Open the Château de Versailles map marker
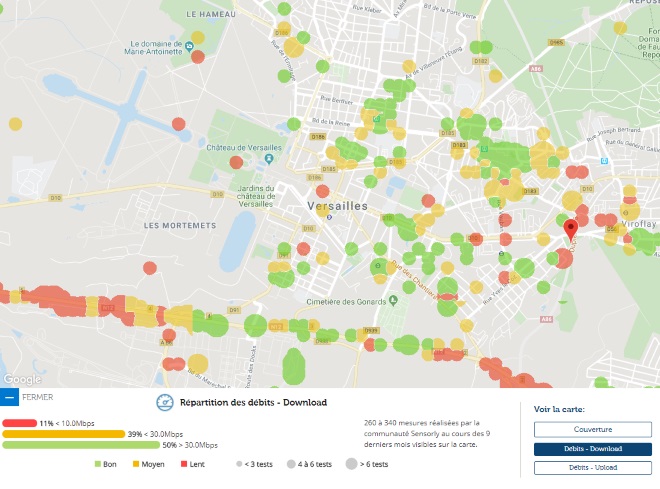Viewport: 660px width, 489px height. click(x=269, y=159)
